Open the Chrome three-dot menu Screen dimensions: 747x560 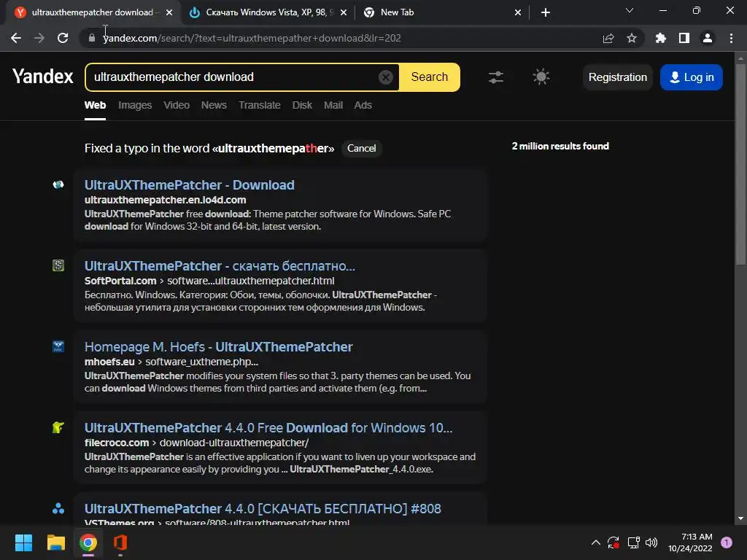tap(731, 38)
